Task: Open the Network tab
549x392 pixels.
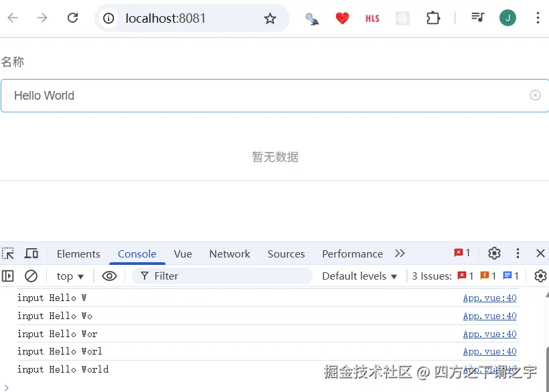Action: pos(230,254)
